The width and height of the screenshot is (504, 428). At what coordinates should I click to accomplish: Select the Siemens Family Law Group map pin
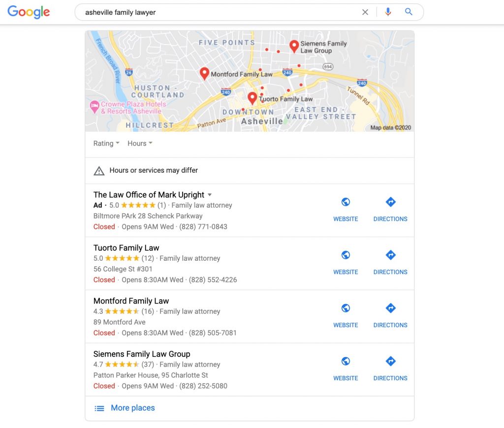point(294,46)
